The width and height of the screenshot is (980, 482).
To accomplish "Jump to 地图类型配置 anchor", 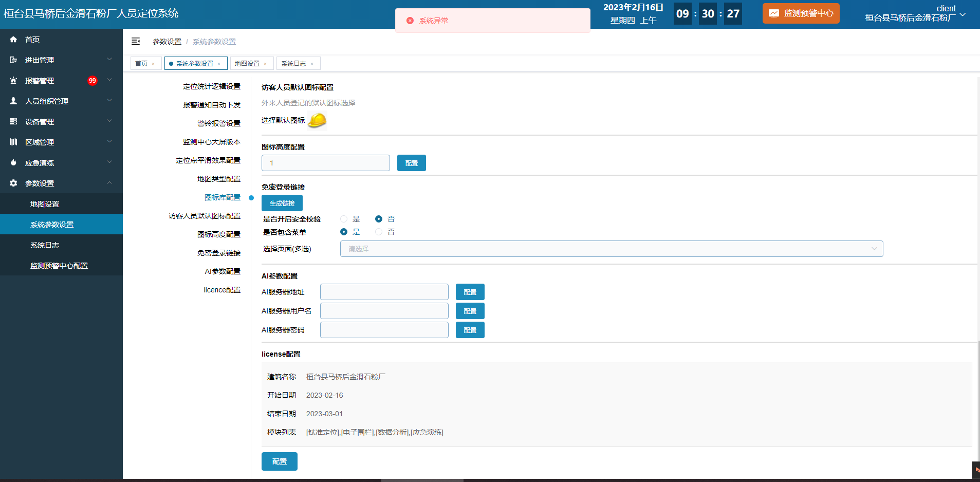I will (219, 179).
